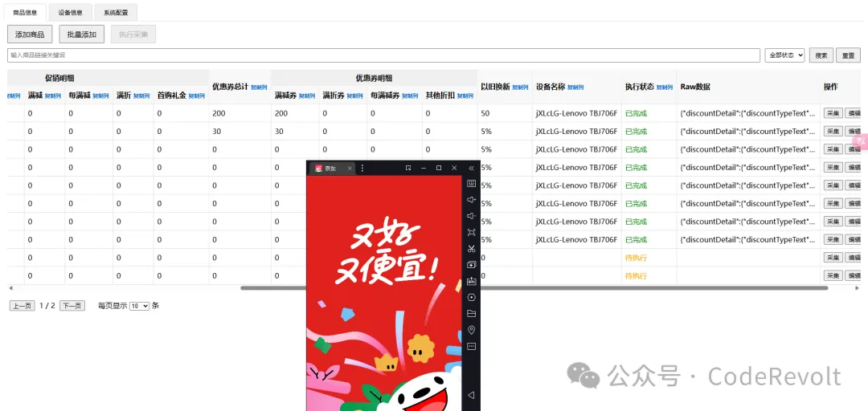Click the emulator back triangle icon
868x411 pixels.
[x=472, y=395]
